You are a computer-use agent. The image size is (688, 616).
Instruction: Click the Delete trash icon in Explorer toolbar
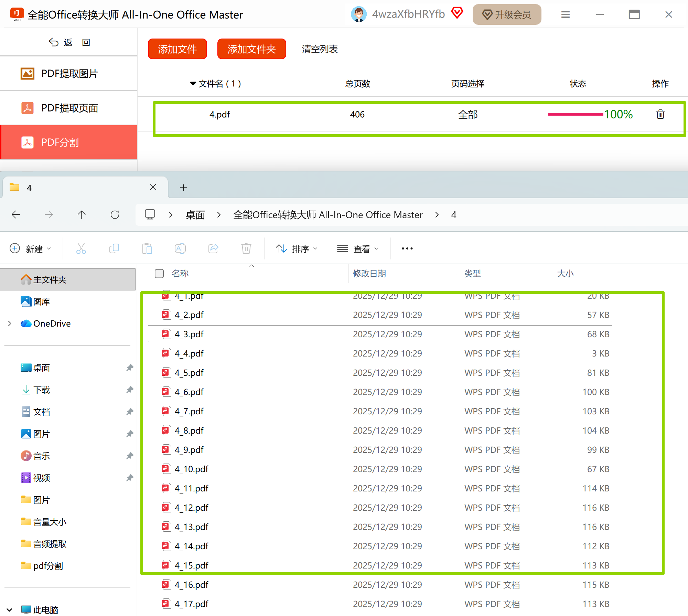coord(246,248)
